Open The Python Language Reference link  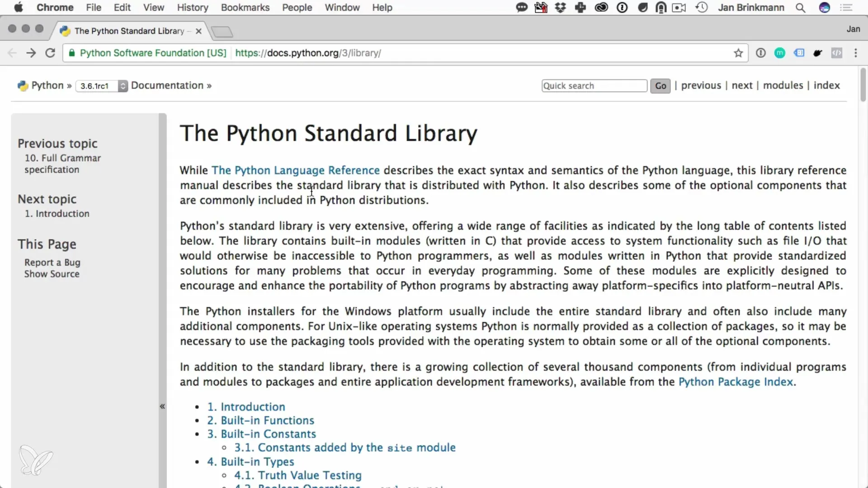click(x=296, y=170)
